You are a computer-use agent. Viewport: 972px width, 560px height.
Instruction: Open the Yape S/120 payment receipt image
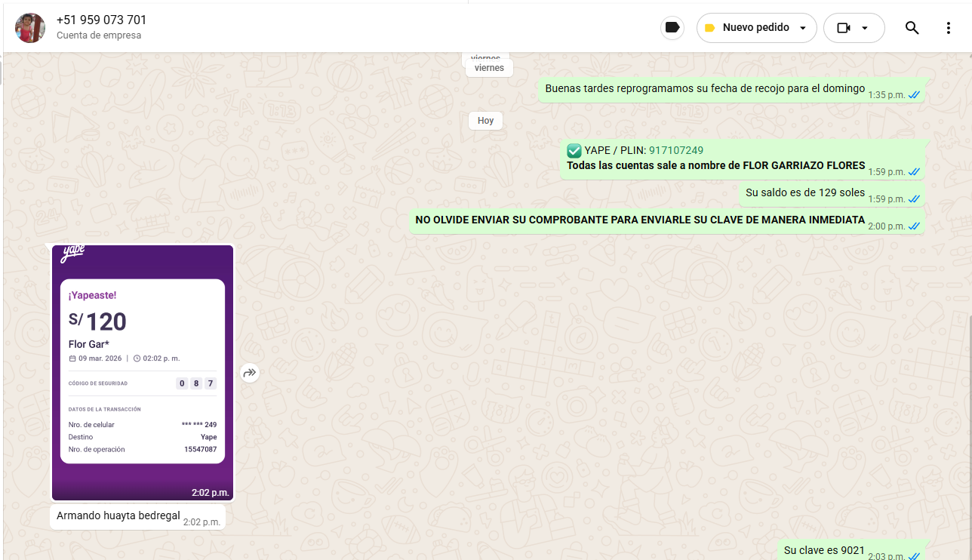pyautogui.click(x=143, y=370)
